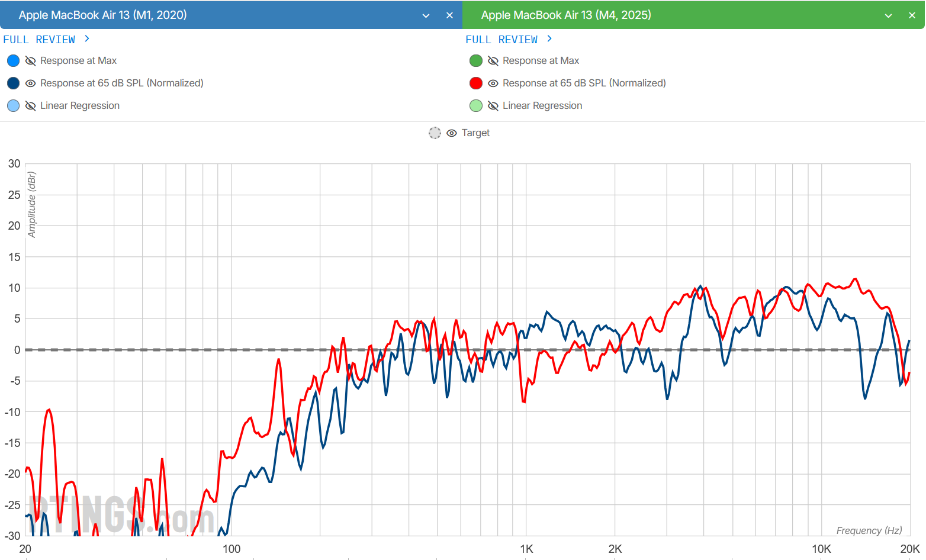Open FULL REVIEW link for the M4 MacBook
926x560 pixels.
(509, 39)
